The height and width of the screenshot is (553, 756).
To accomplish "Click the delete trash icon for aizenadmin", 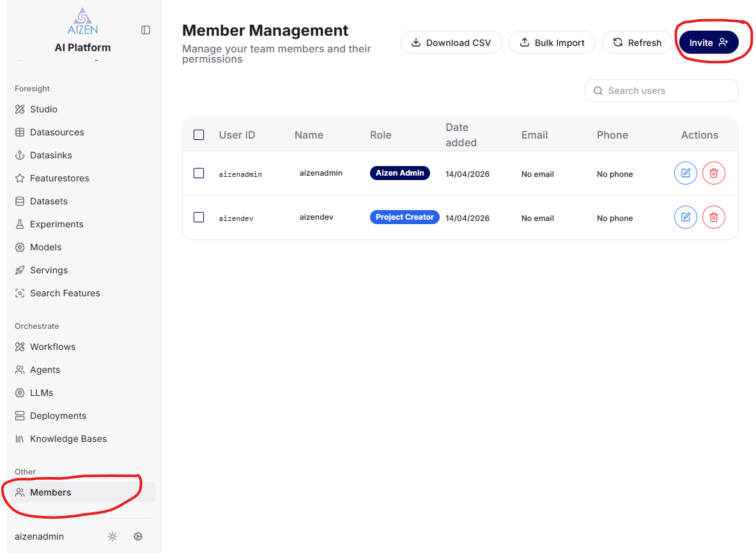I will pos(713,173).
